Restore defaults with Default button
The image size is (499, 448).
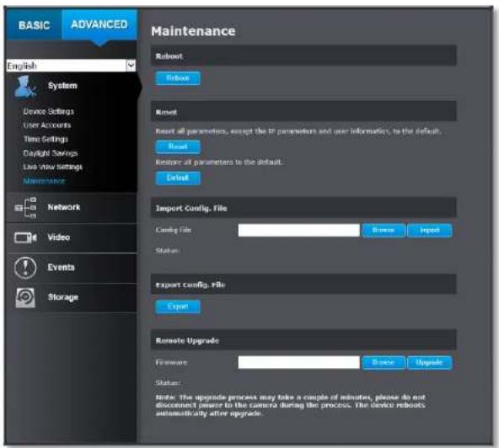pyautogui.click(x=178, y=178)
